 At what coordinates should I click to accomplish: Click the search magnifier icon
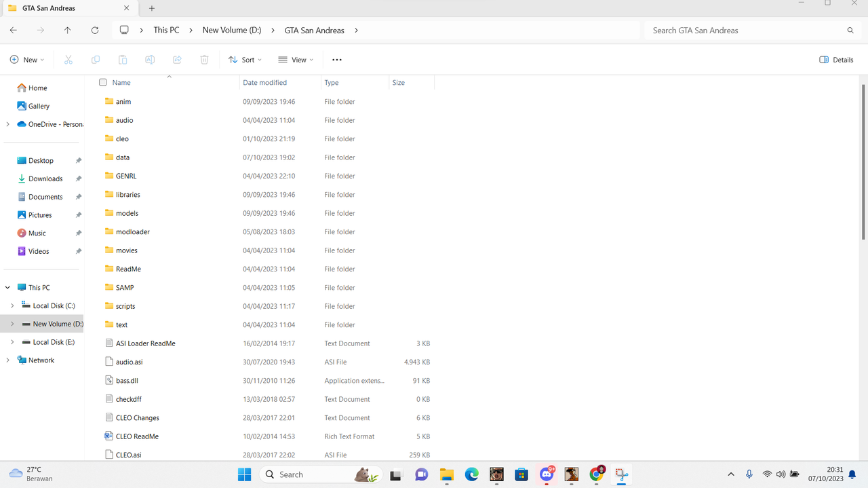point(850,31)
